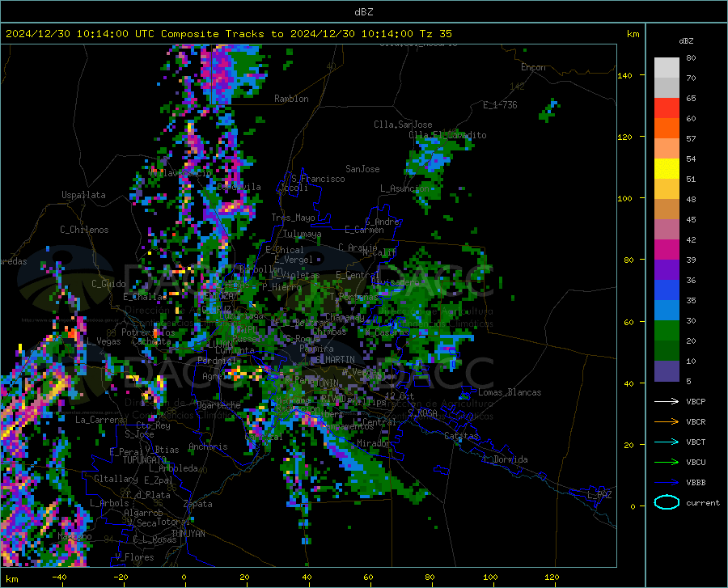Click the 'Clla.SanJose' place label
728x588 pixels.
click(x=403, y=125)
